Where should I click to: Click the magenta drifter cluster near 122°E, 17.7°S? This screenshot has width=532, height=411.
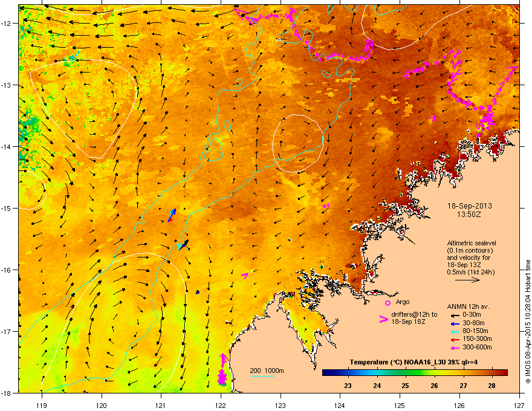tap(222, 370)
